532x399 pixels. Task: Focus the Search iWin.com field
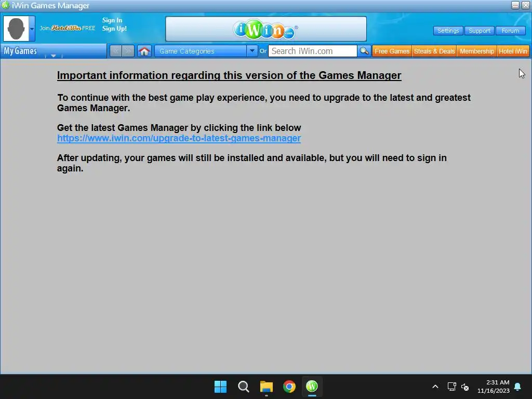(312, 51)
